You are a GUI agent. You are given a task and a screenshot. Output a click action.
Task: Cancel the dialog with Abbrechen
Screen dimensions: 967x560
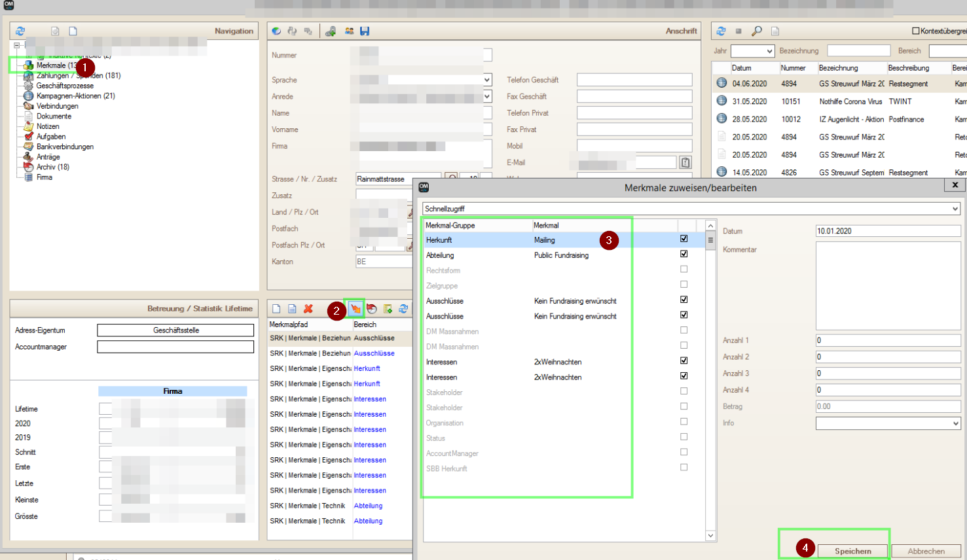pyautogui.click(x=926, y=551)
